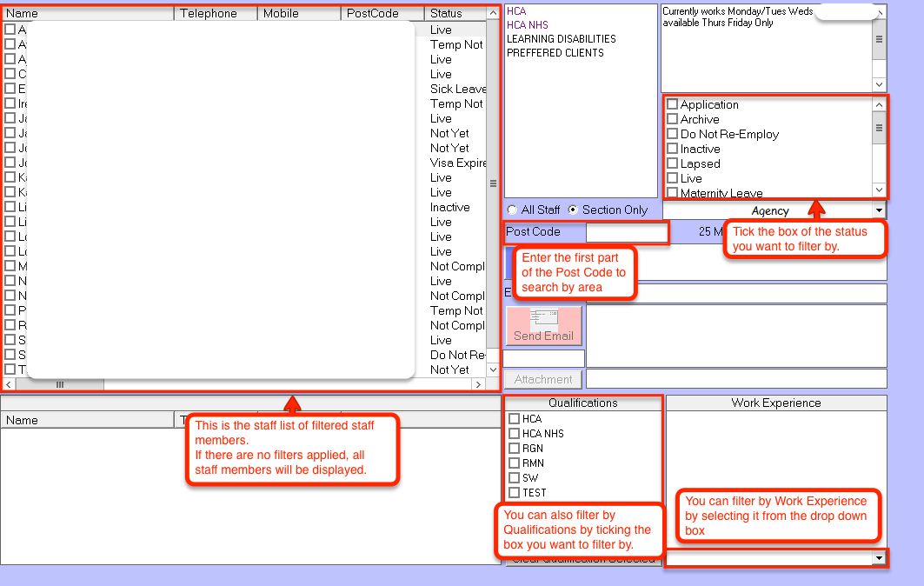The height and width of the screenshot is (586, 924).
Task: Tick the Application status checkbox
Action: (x=672, y=104)
